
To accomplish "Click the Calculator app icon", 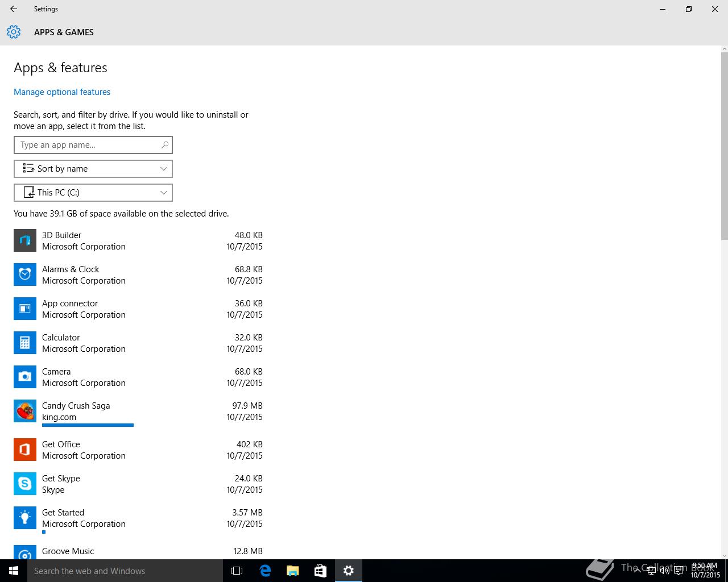I will [x=25, y=343].
